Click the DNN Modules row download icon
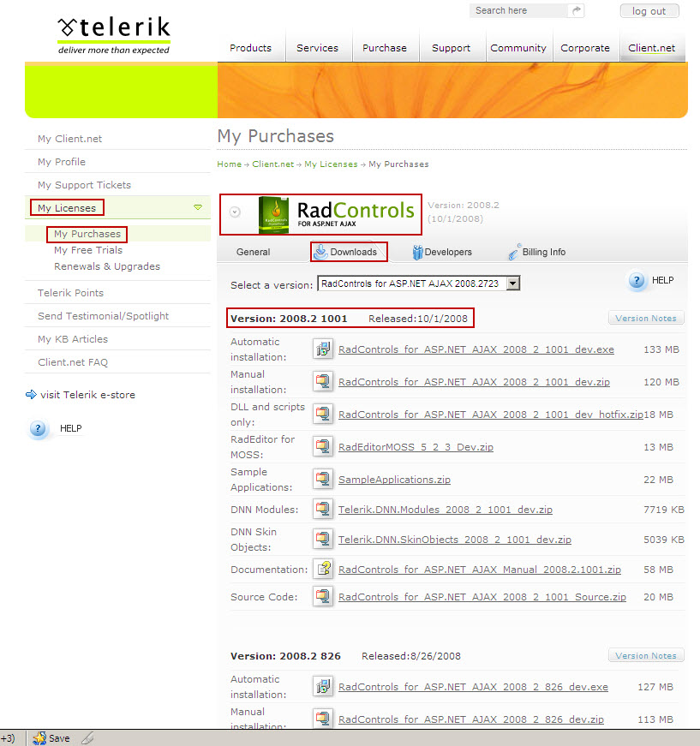Viewport: 700px width, 746px height. point(323,510)
